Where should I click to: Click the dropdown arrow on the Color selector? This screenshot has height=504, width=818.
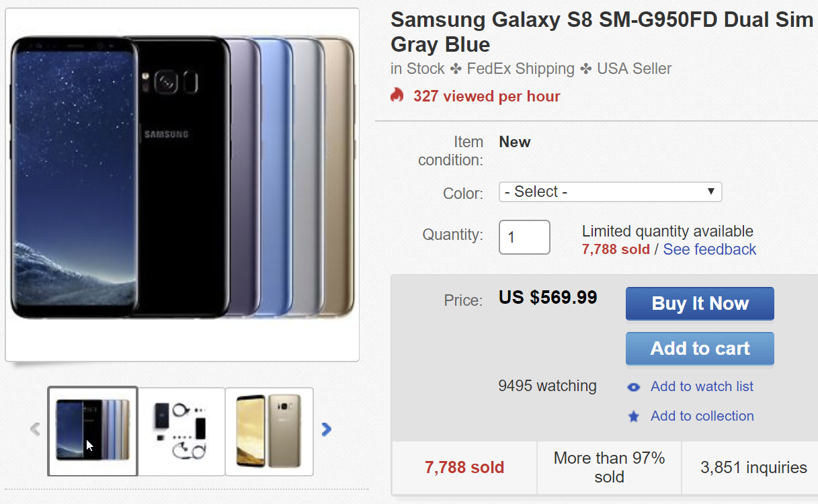tap(710, 192)
